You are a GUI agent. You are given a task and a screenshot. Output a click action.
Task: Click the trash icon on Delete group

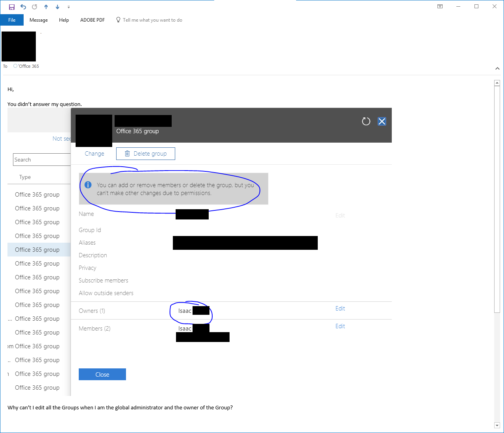[127, 154]
